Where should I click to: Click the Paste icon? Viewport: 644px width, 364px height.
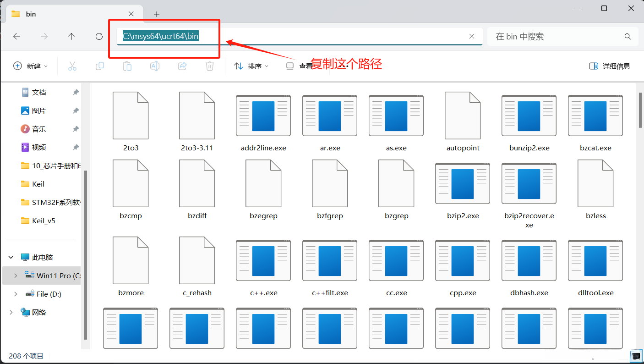point(127,66)
